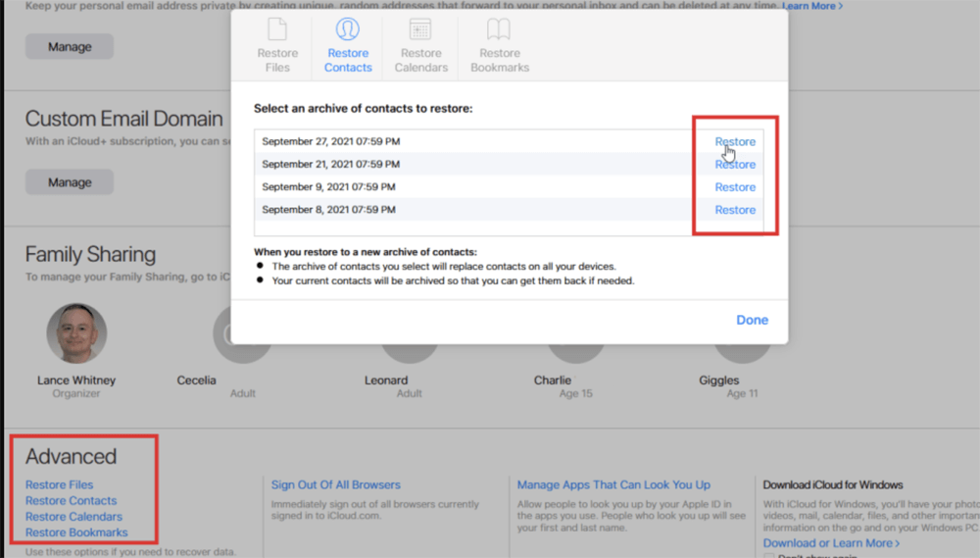
Task: Select the Restore Files page icon
Action: pyautogui.click(x=277, y=29)
